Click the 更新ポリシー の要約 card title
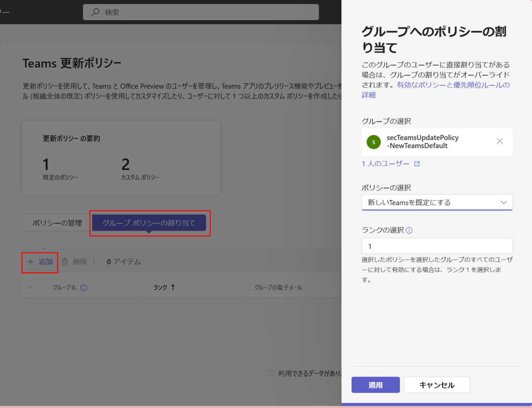This screenshot has height=408, width=532. pyautogui.click(x=71, y=139)
